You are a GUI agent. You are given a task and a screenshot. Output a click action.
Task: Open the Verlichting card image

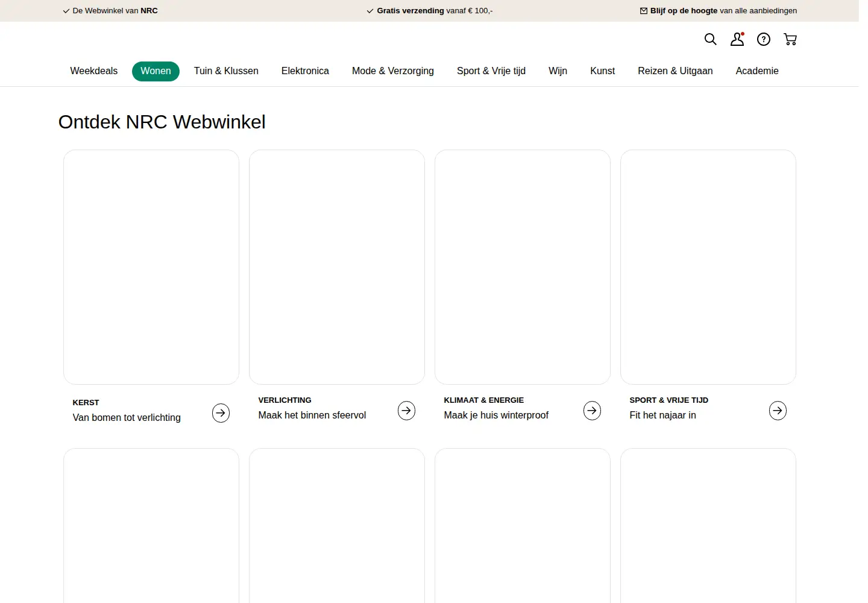[337, 267]
